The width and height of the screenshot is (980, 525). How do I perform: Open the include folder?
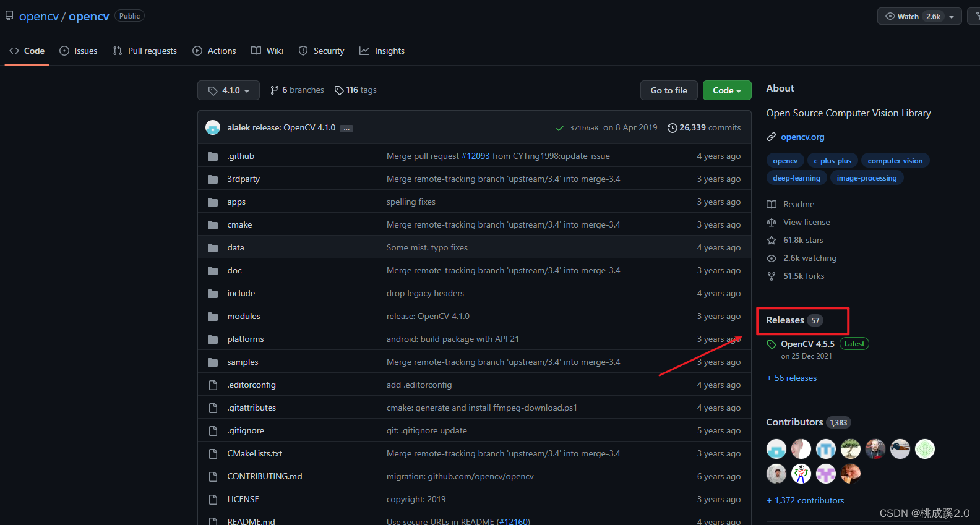pos(241,294)
